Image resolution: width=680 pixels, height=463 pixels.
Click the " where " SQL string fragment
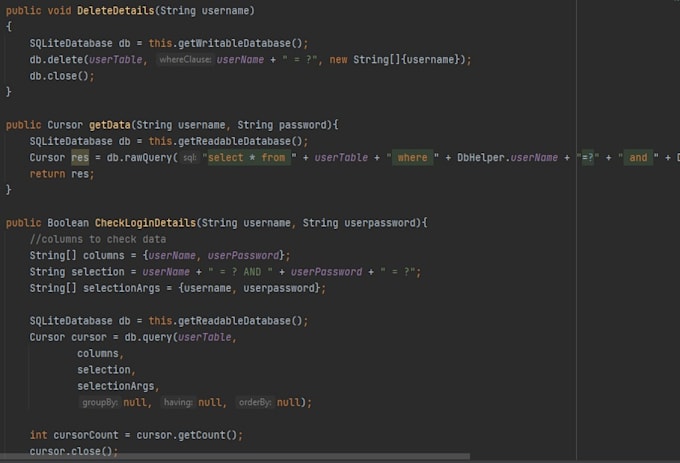click(x=412, y=157)
